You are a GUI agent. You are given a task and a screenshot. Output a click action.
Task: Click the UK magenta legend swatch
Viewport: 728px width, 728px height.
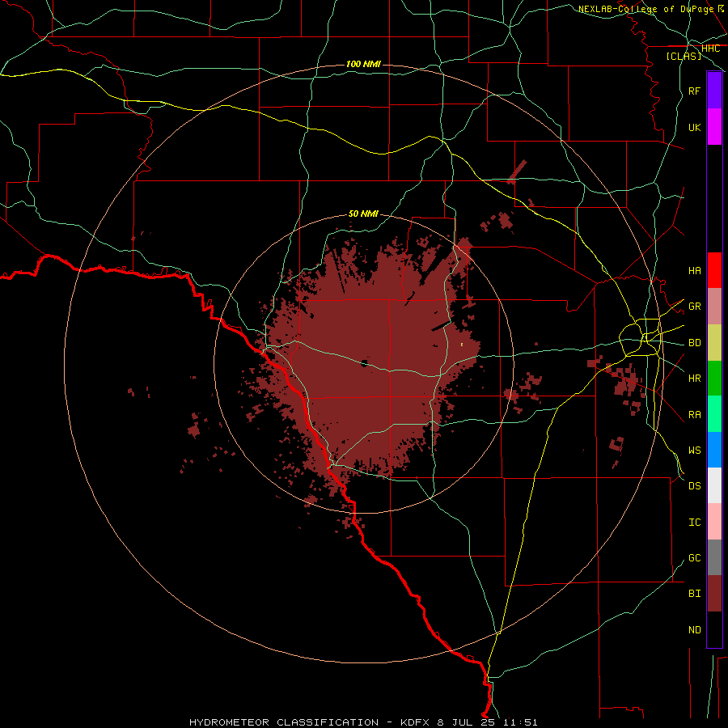pos(714,127)
